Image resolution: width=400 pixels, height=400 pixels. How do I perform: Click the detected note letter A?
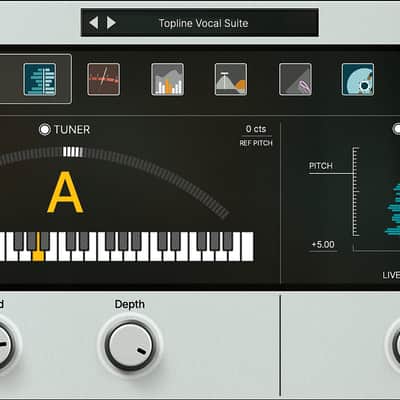pyautogui.click(x=65, y=192)
